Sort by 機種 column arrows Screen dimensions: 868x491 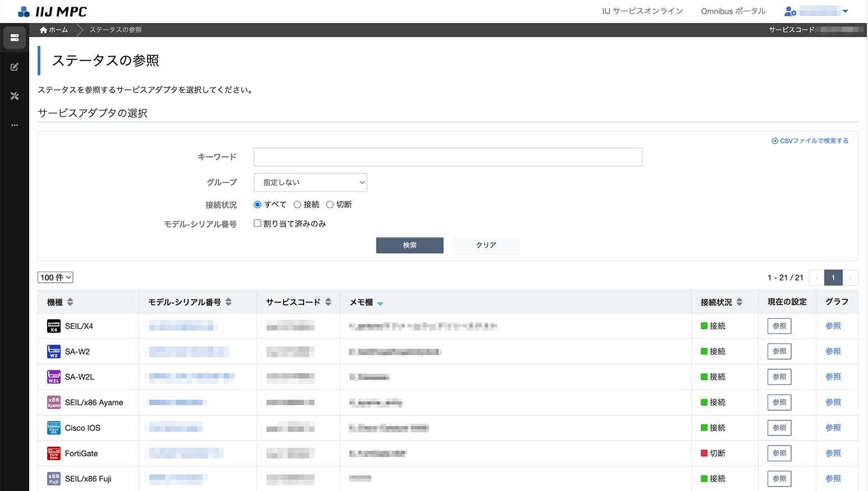[70, 302]
